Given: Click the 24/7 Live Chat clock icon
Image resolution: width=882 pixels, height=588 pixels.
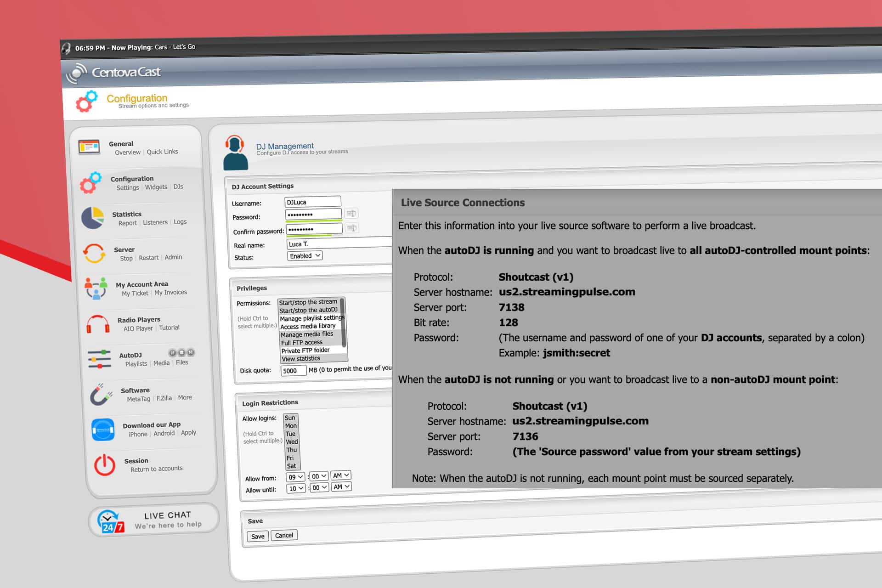Looking at the screenshot, I should coord(110,521).
